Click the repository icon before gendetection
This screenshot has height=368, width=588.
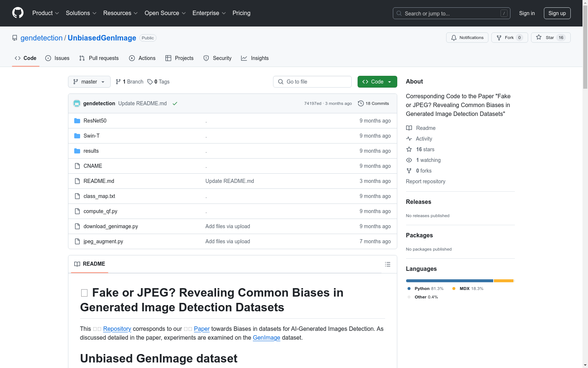(x=15, y=38)
